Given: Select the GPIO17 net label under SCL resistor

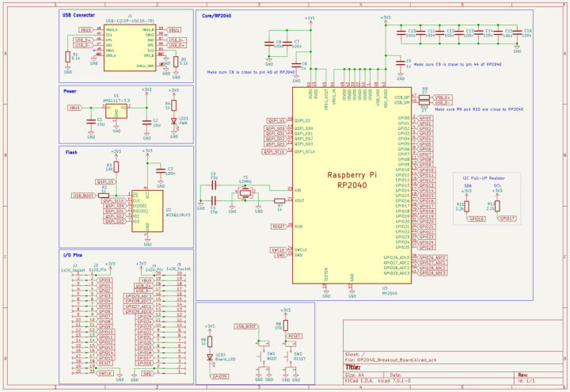Looking at the screenshot, I should click(x=507, y=219).
